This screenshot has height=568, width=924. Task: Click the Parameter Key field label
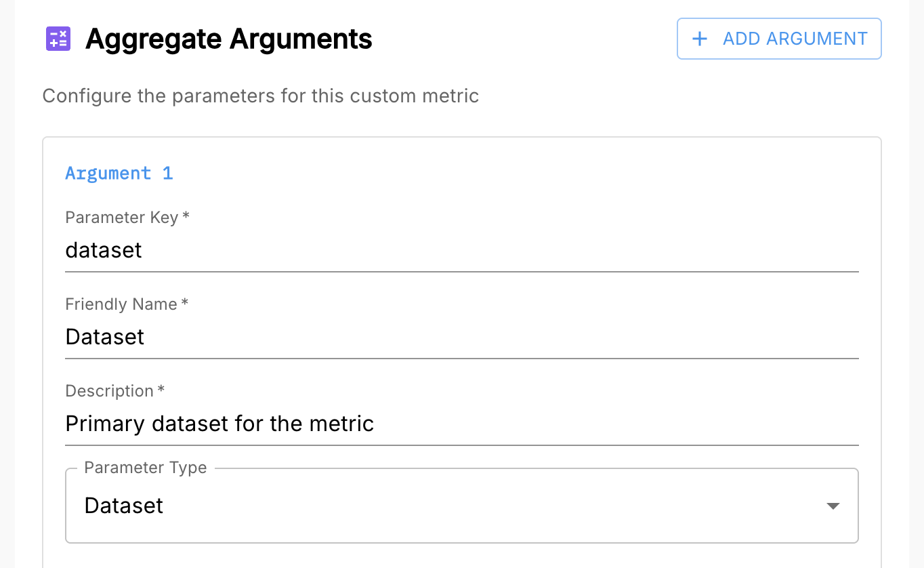[x=121, y=218]
